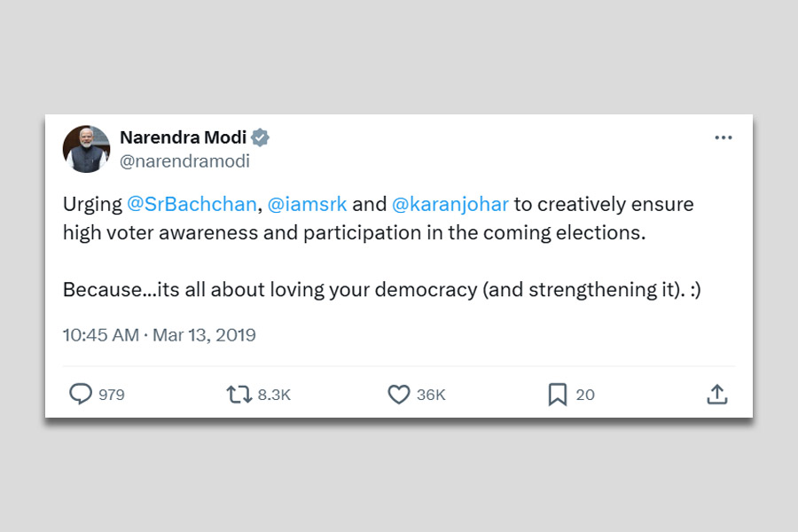Click the bookmark count of 20
798x532 pixels.
[x=585, y=395]
